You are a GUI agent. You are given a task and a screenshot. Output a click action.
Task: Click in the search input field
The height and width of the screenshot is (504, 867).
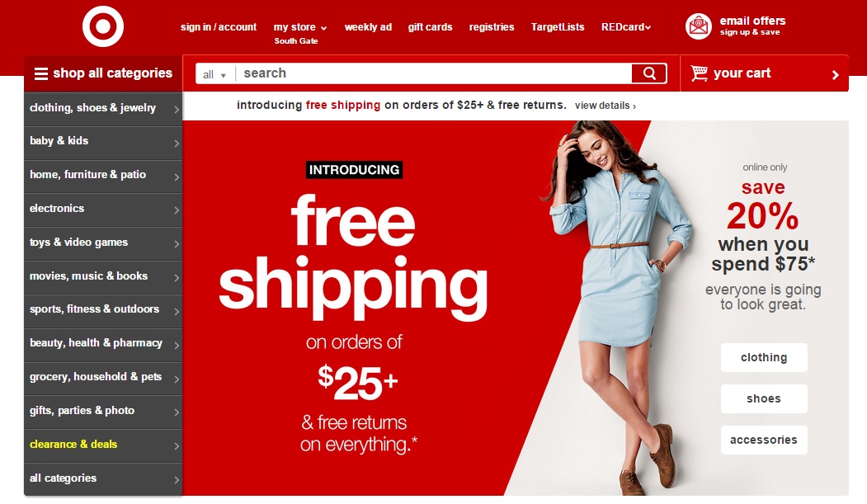[434, 73]
